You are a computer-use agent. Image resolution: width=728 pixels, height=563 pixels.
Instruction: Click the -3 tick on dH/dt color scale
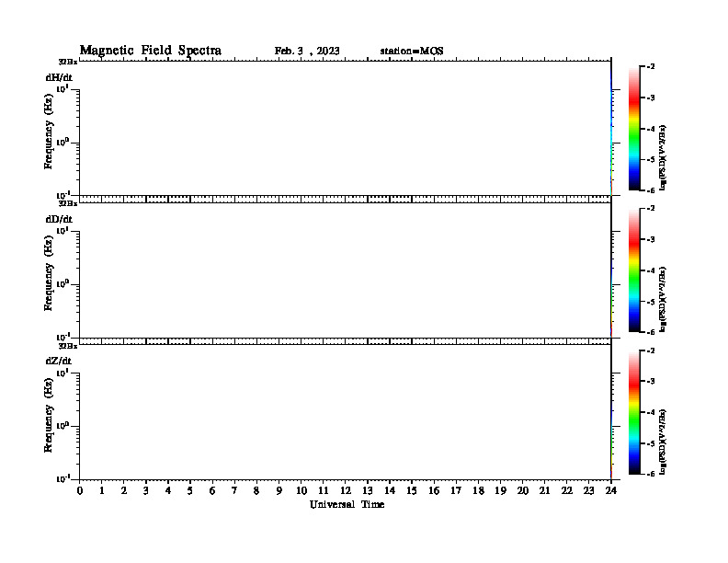(x=651, y=98)
